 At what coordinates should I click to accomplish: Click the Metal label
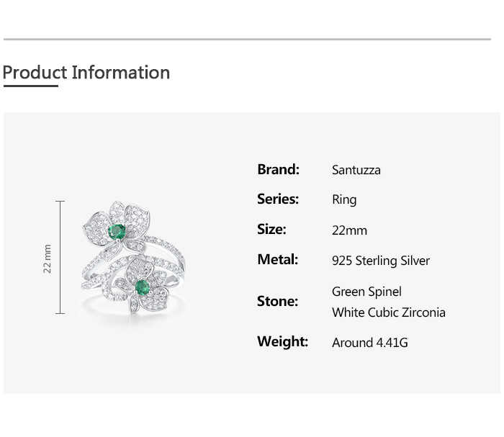[277, 260]
